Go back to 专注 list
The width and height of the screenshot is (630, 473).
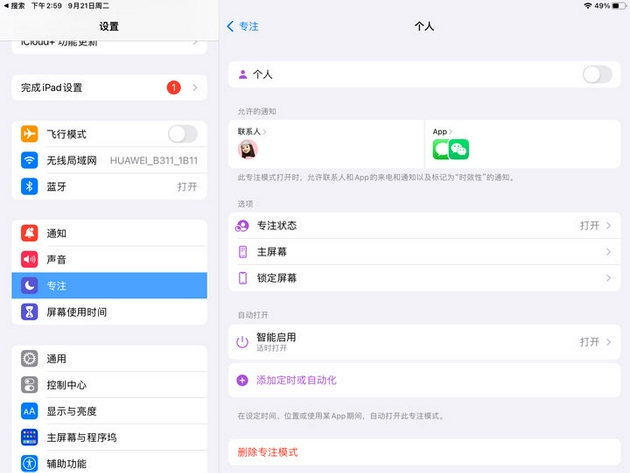[x=243, y=27]
